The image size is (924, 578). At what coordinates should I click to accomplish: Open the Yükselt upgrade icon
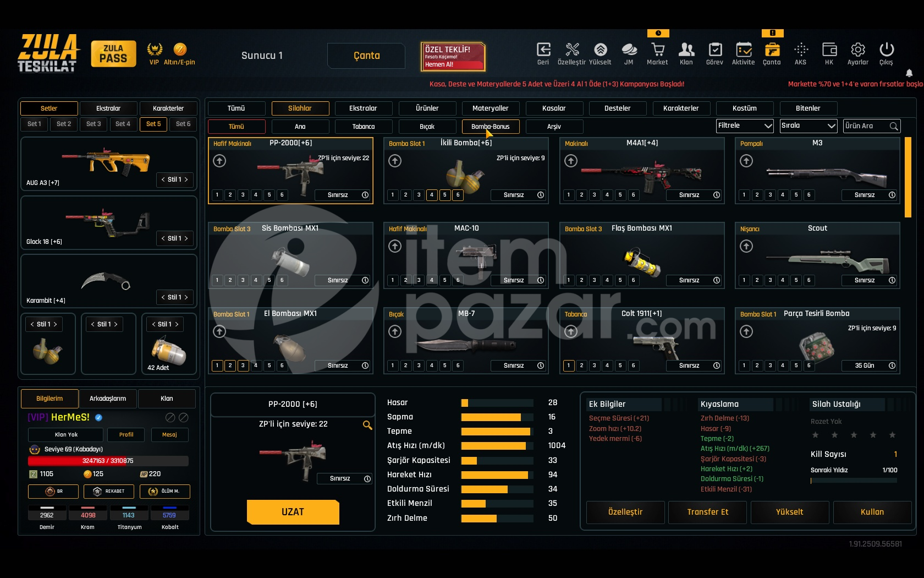tap(601, 50)
